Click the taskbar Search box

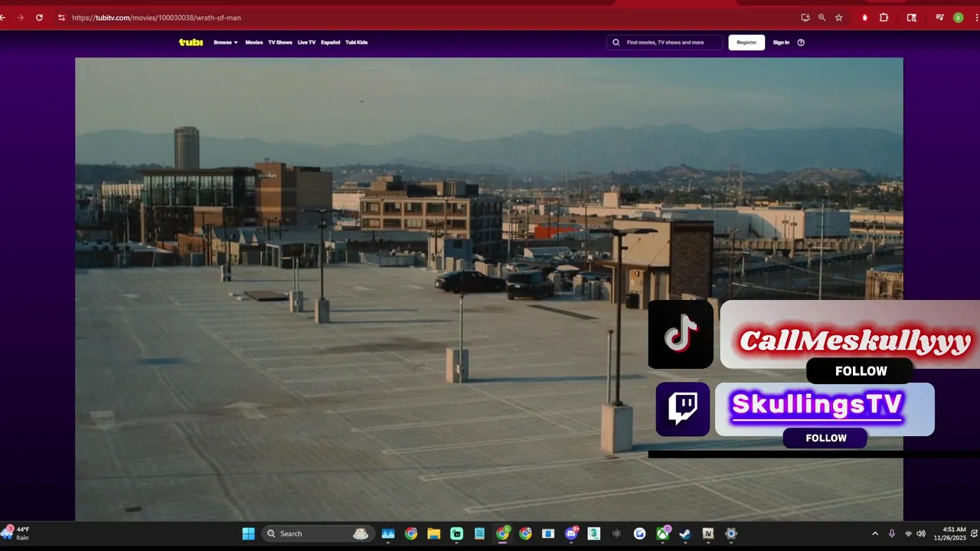coord(318,533)
